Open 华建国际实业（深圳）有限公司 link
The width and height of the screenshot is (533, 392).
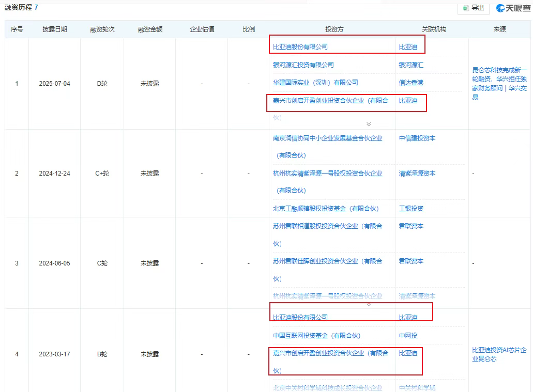click(315, 83)
